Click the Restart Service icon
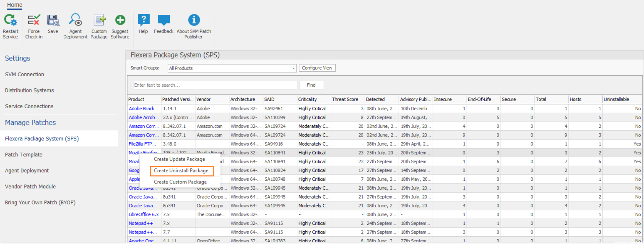This screenshot has height=244, width=644. (x=10, y=21)
